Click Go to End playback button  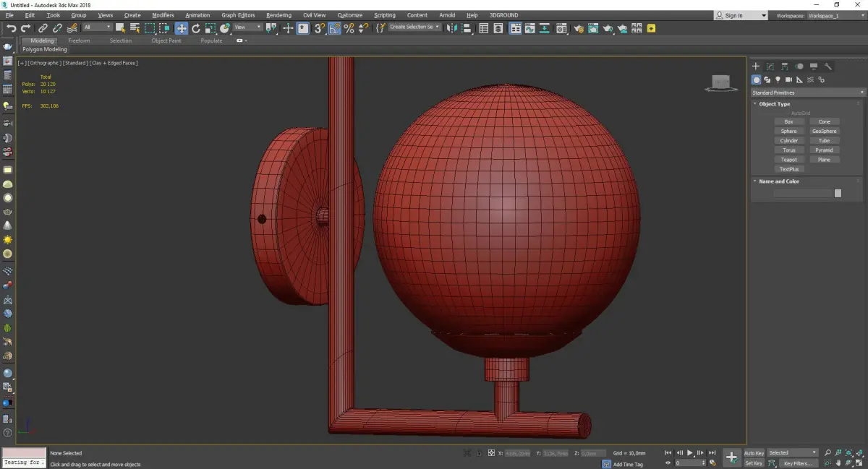pyautogui.click(x=712, y=453)
